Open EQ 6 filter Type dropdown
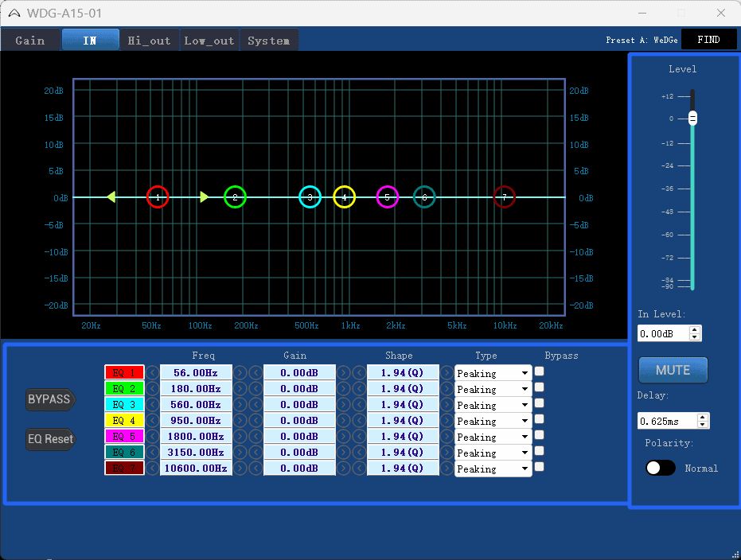This screenshot has width=741, height=560. 493,453
